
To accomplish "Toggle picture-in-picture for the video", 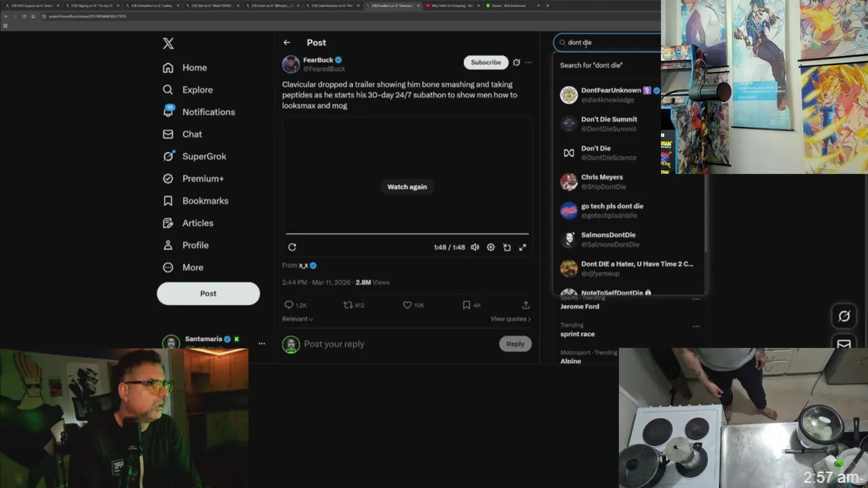I will (x=507, y=247).
